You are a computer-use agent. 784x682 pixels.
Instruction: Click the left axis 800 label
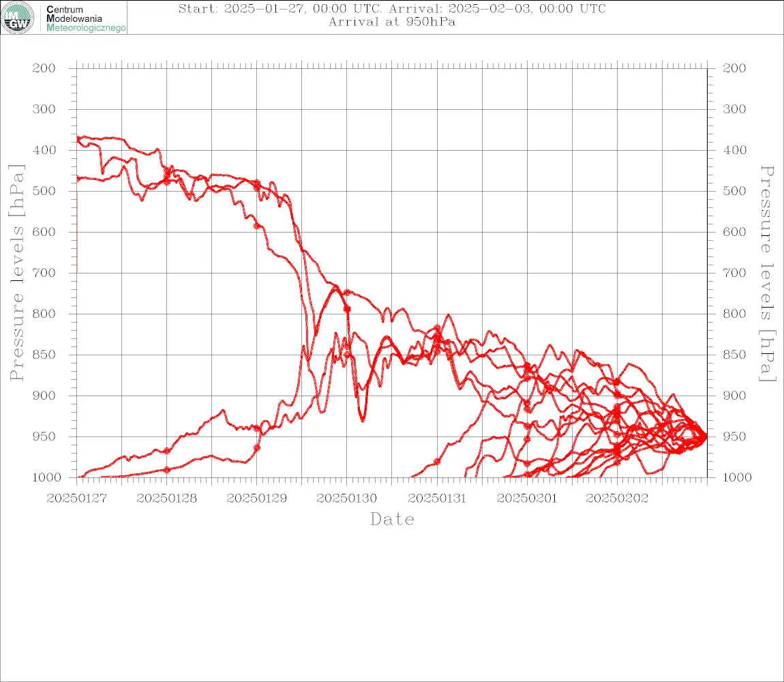click(44, 314)
